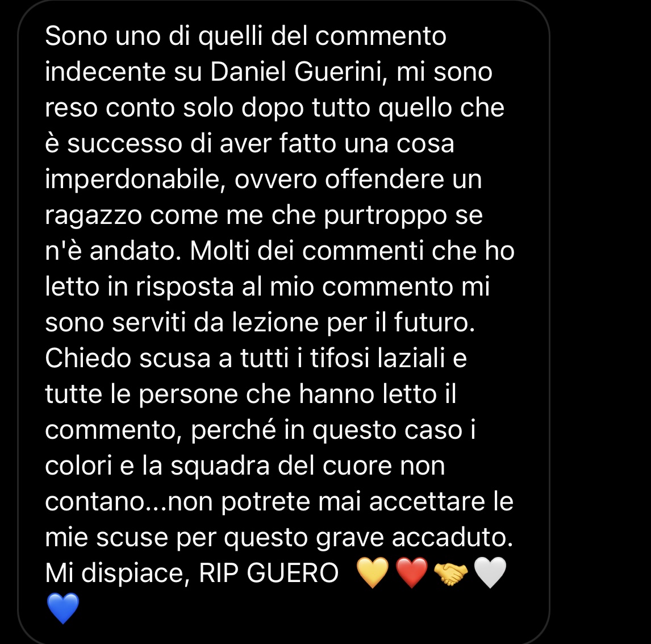Tap the yellow heart emoji
The height and width of the screenshot is (644, 651).
373,574
